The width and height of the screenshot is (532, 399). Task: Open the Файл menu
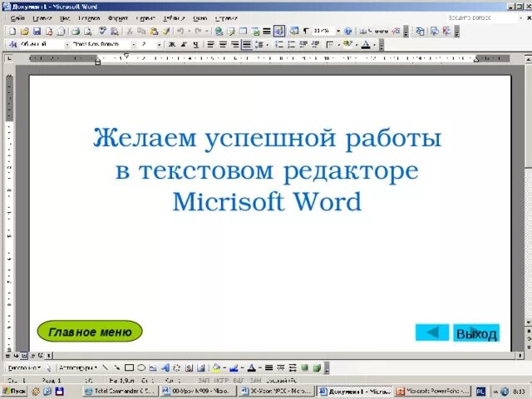(x=17, y=18)
